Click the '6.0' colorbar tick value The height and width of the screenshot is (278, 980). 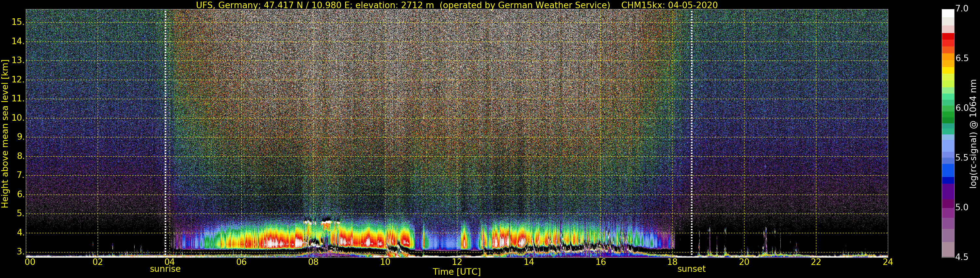pos(962,108)
